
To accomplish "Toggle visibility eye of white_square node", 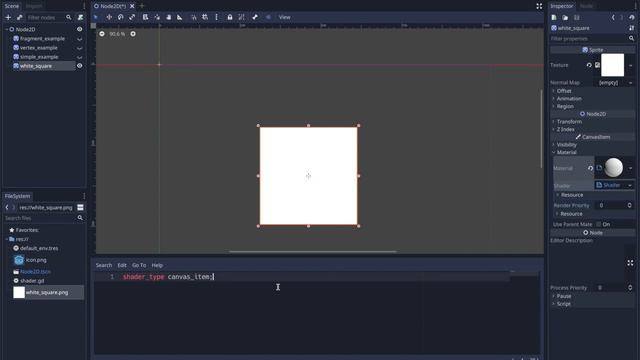I will pos(80,66).
